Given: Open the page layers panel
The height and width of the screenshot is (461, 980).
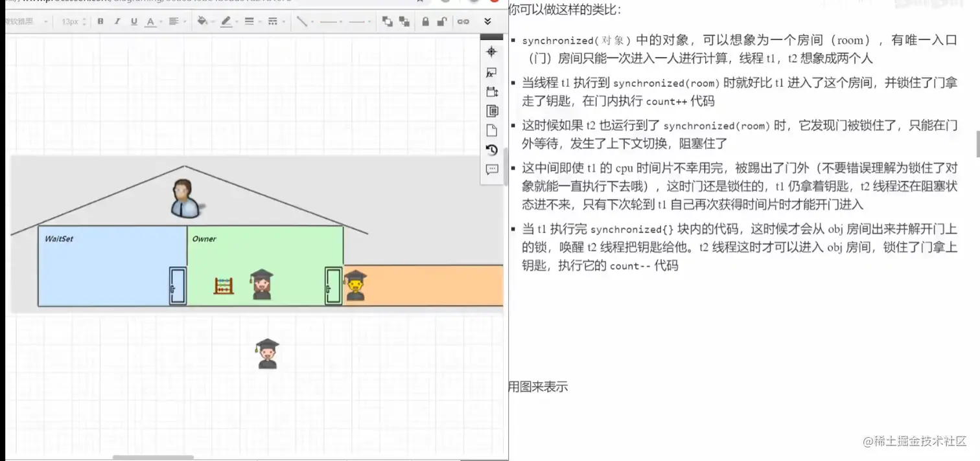Looking at the screenshot, I should (x=491, y=111).
